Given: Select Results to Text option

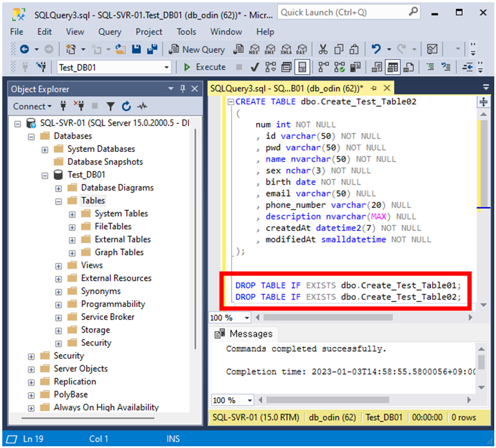Looking at the screenshot, I should point(377,67).
